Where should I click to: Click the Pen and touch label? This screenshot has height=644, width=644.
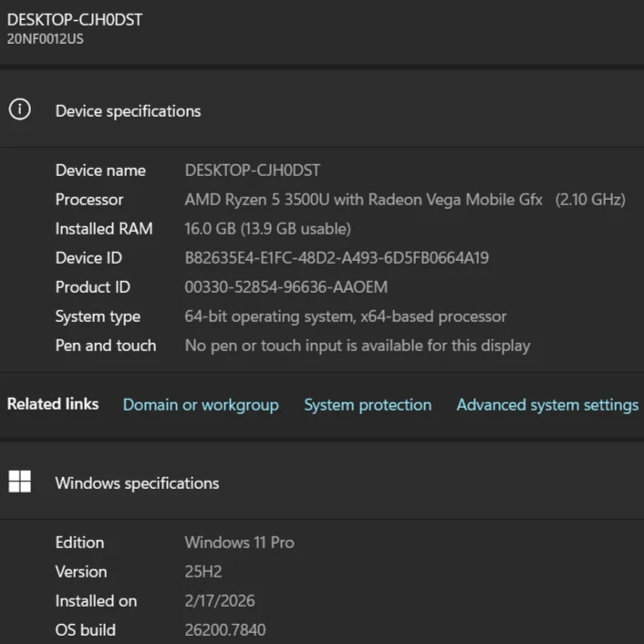[x=106, y=346]
